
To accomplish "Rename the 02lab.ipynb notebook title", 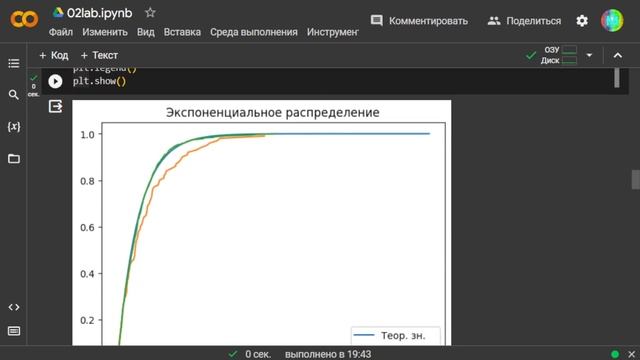I will coord(100,13).
